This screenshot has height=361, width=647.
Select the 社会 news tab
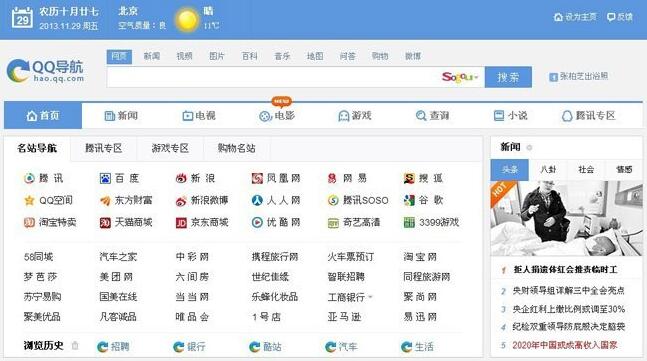pos(586,169)
